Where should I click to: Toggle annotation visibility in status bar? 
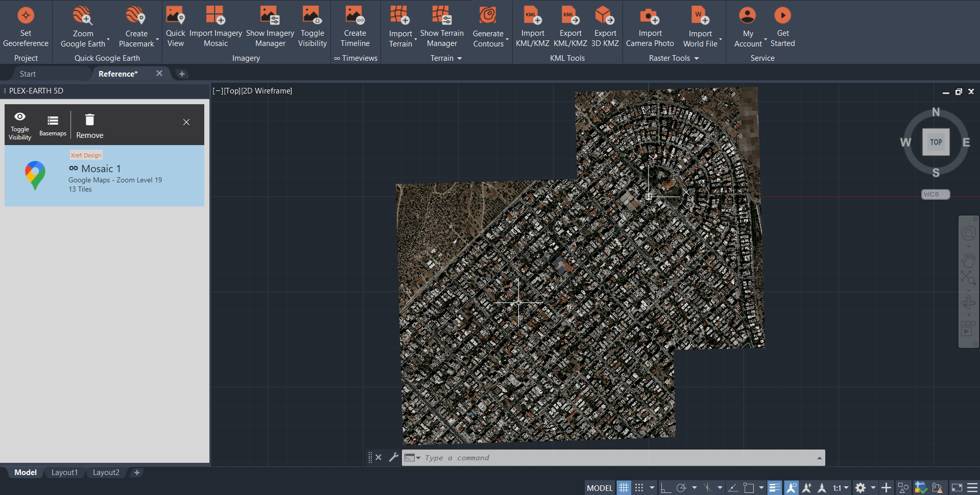click(791, 488)
